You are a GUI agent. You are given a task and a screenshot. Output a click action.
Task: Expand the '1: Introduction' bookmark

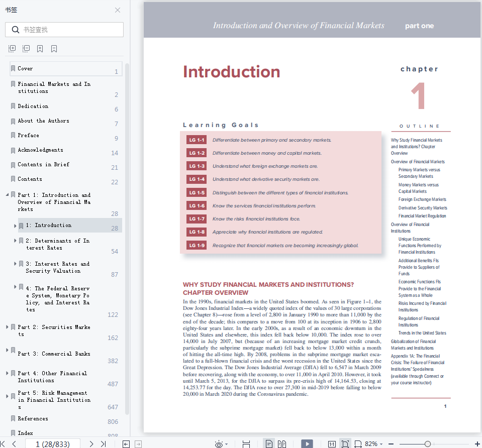15,226
